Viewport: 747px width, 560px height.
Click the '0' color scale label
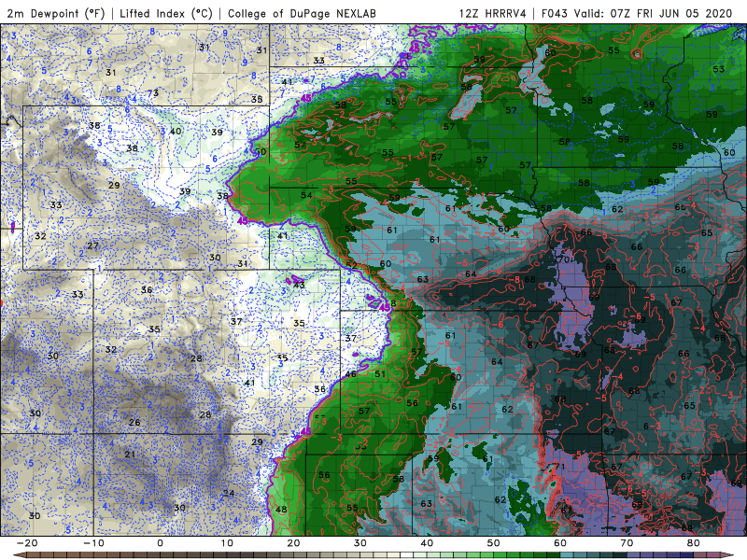click(160, 543)
